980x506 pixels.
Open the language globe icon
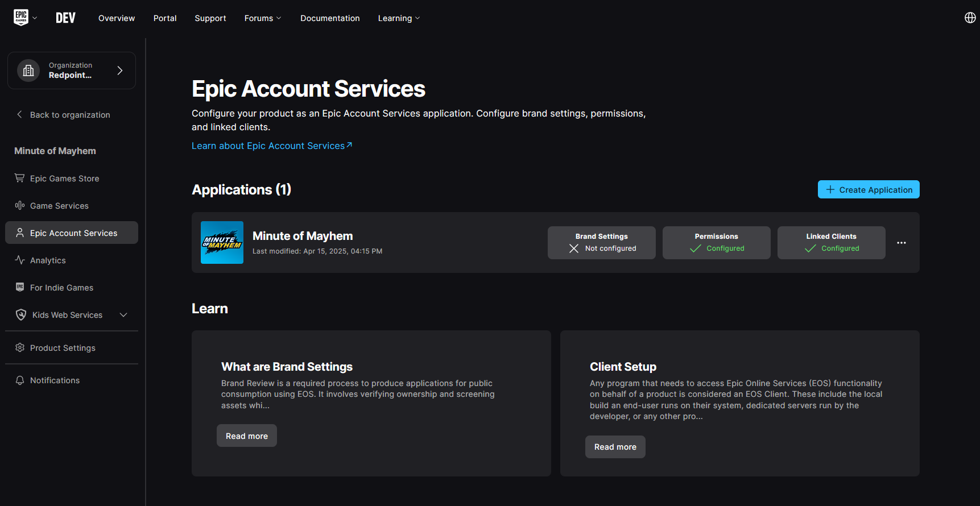click(970, 18)
